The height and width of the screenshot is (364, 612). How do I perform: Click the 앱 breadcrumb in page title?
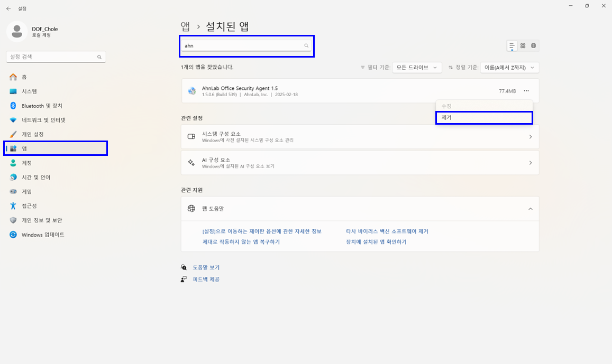pos(185,26)
